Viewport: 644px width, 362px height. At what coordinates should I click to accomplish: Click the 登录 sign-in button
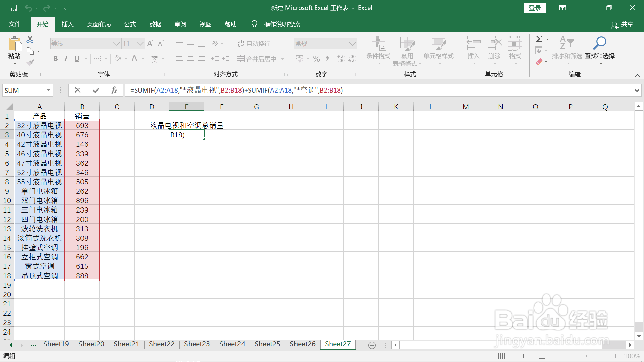[x=535, y=7]
